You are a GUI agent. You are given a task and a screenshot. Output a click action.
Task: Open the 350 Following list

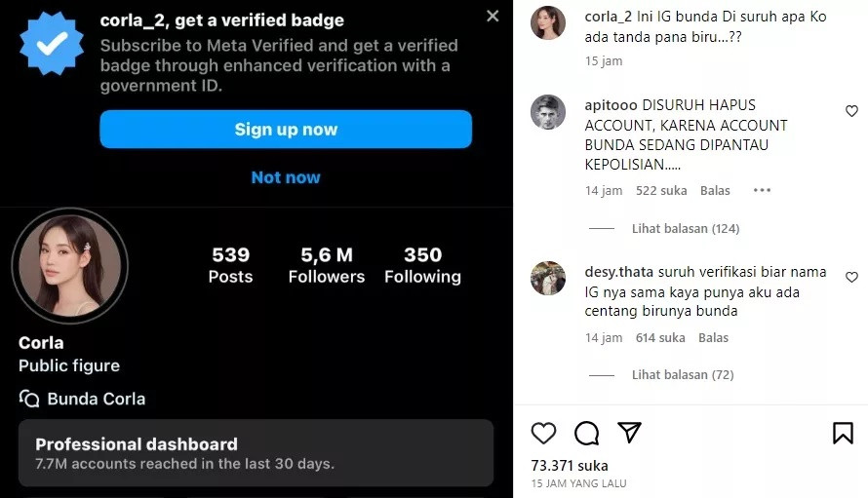click(x=422, y=265)
